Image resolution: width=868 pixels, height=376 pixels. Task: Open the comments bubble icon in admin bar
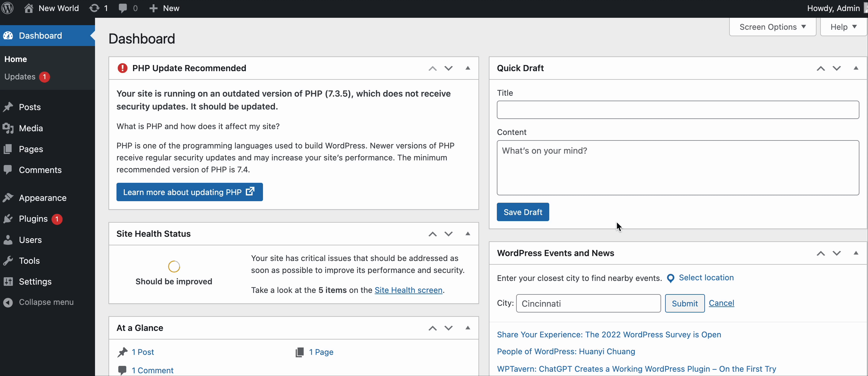click(123, 8)
